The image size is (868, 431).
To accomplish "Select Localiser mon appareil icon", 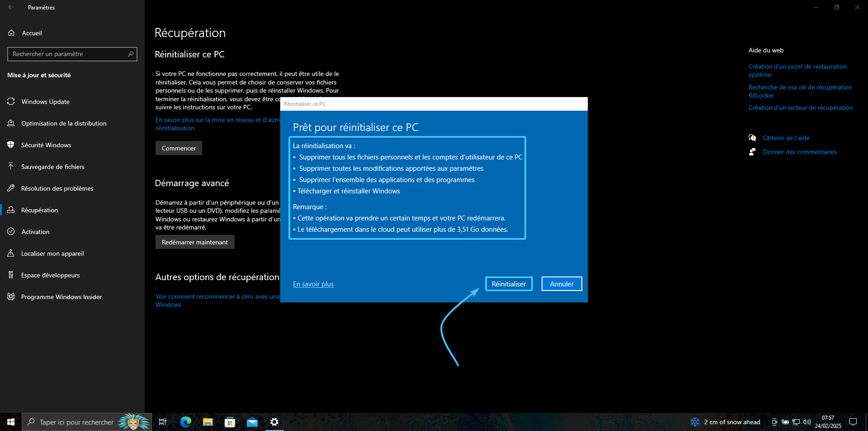I will pyautogui.click(x=11, y=253).
